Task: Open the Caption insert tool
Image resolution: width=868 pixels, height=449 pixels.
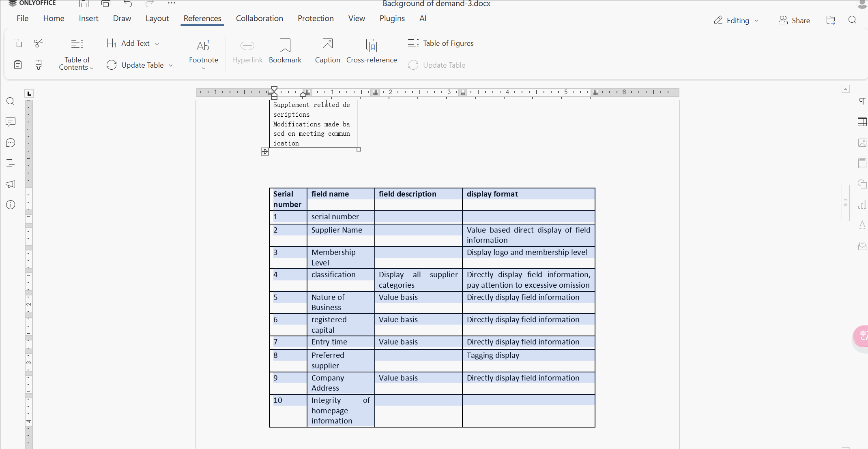Action: [327, 51]
